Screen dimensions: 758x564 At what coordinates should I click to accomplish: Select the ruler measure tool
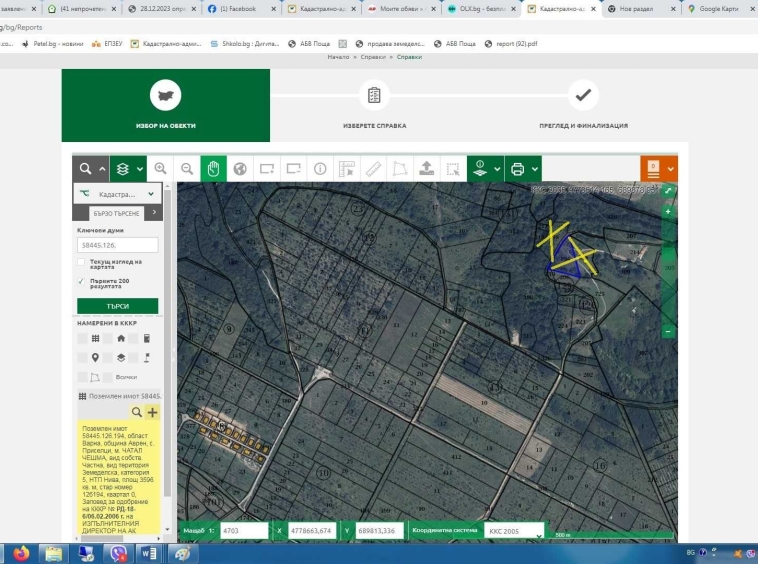(373, 169)
